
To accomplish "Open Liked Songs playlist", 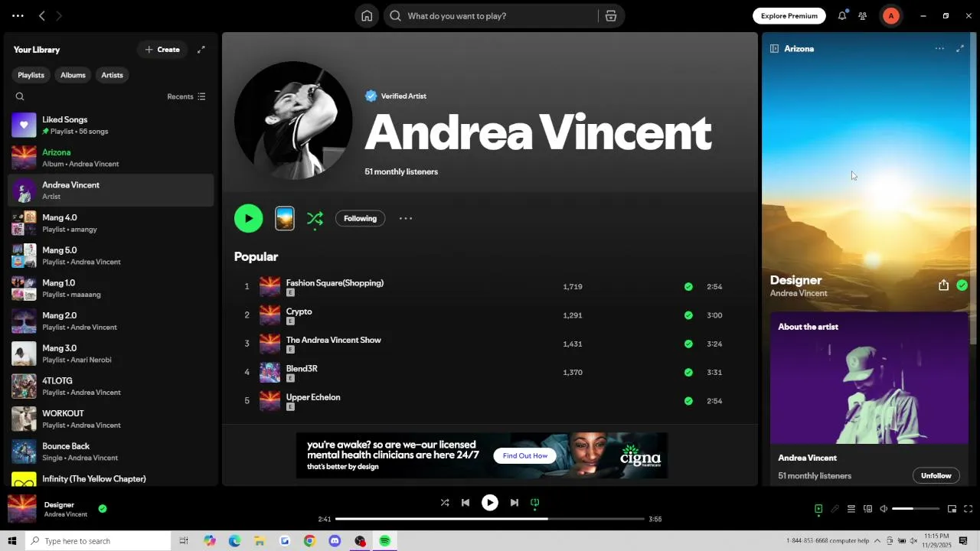I will (x=111, y=125).
